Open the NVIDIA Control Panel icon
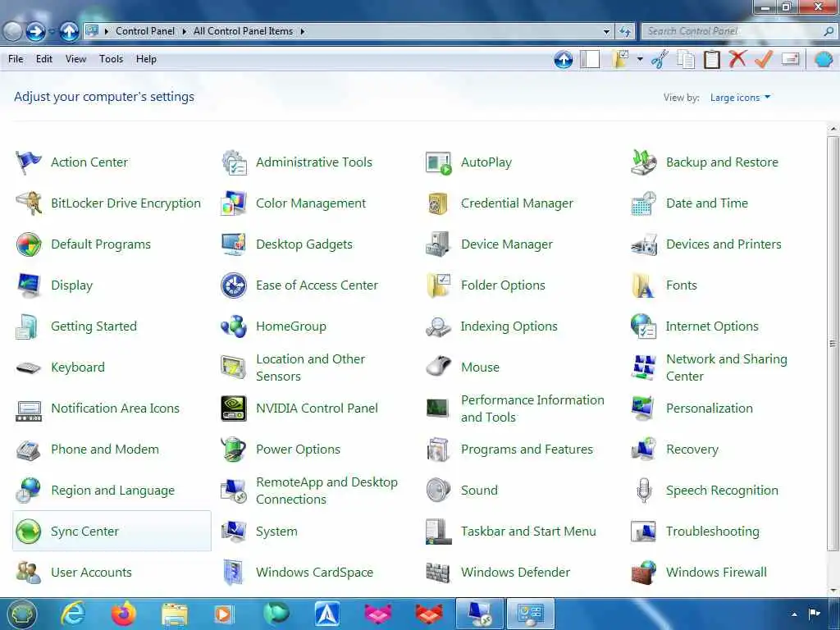840x630 pixels. [234, 409]
